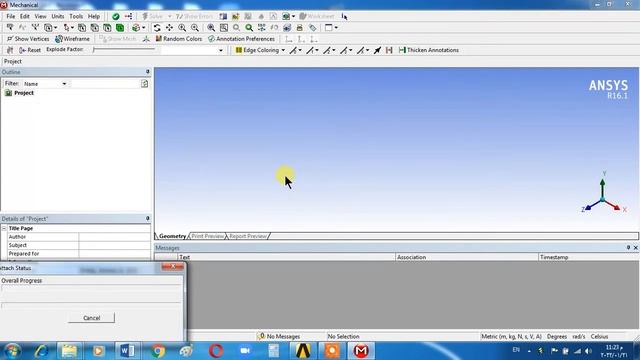Open Annotation Preferences
Viewport: 640px width, 360px height.
241,39
